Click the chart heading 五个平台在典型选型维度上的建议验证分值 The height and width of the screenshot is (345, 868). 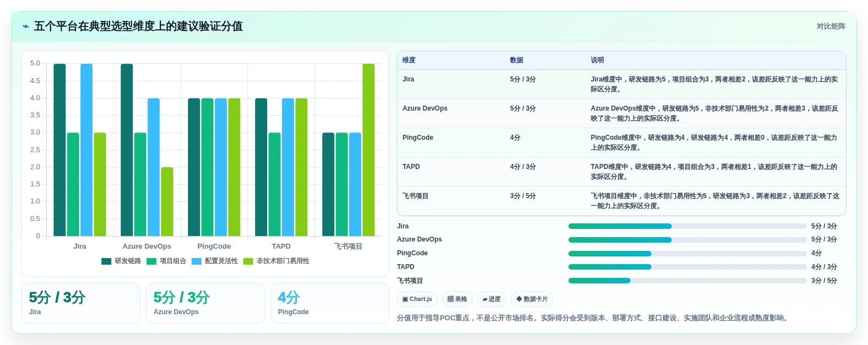click(139, 26)
